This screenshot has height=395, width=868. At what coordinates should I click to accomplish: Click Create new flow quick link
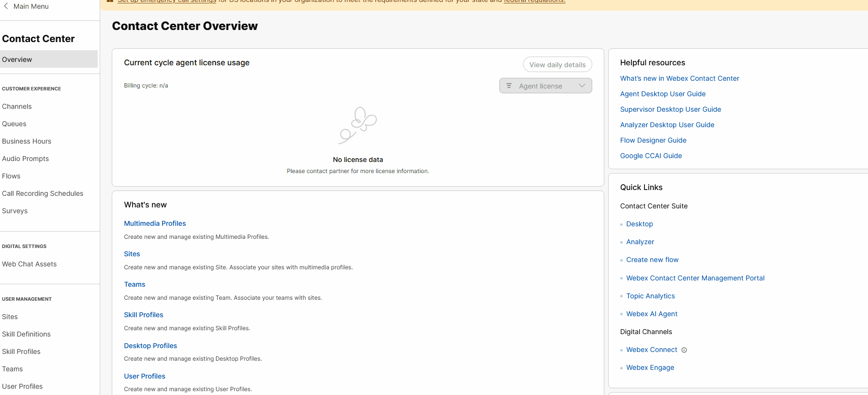[x=652, y=260]
